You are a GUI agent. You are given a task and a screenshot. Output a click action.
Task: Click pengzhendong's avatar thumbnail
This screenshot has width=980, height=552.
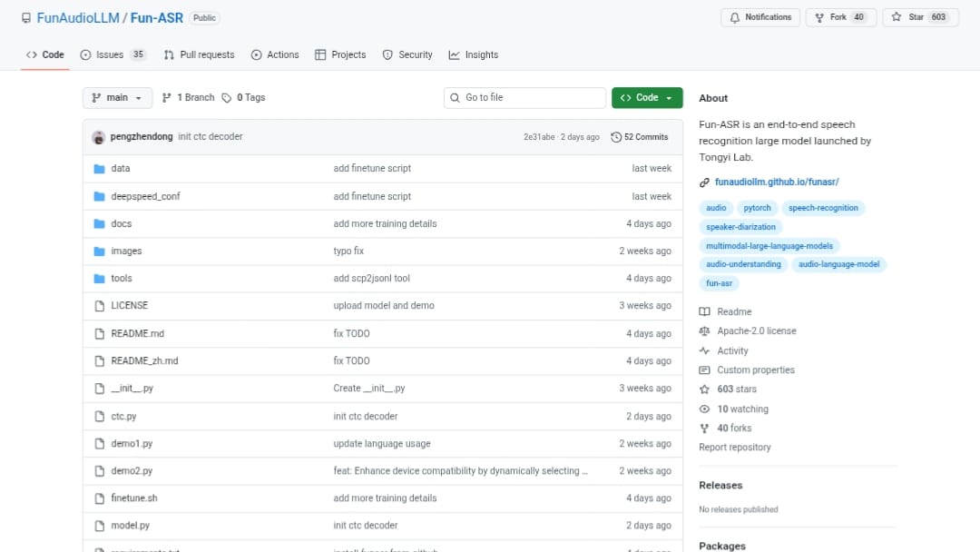pos(98,137)
